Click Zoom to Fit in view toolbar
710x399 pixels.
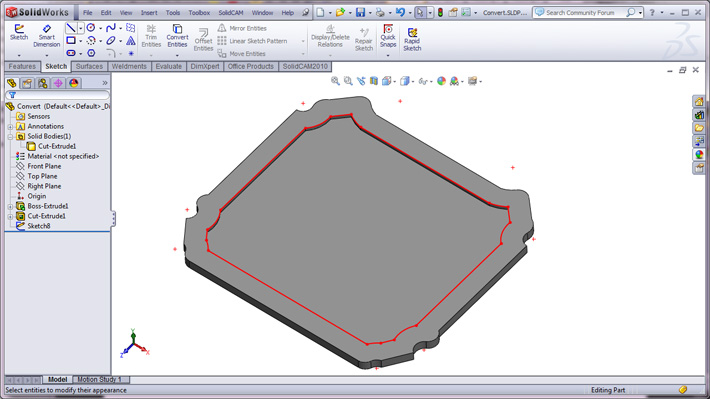tap(335, 81)
